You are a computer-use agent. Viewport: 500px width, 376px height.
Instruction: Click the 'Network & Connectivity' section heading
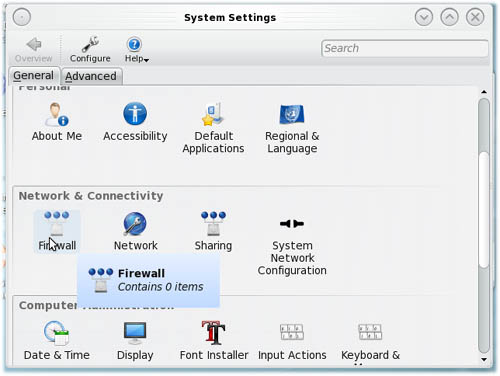(91, 196)
